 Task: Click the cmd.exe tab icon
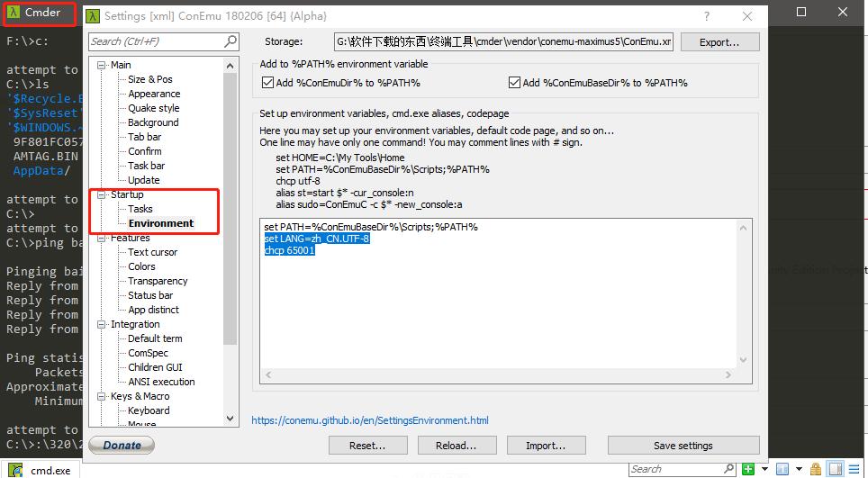[x=15, y=471]
